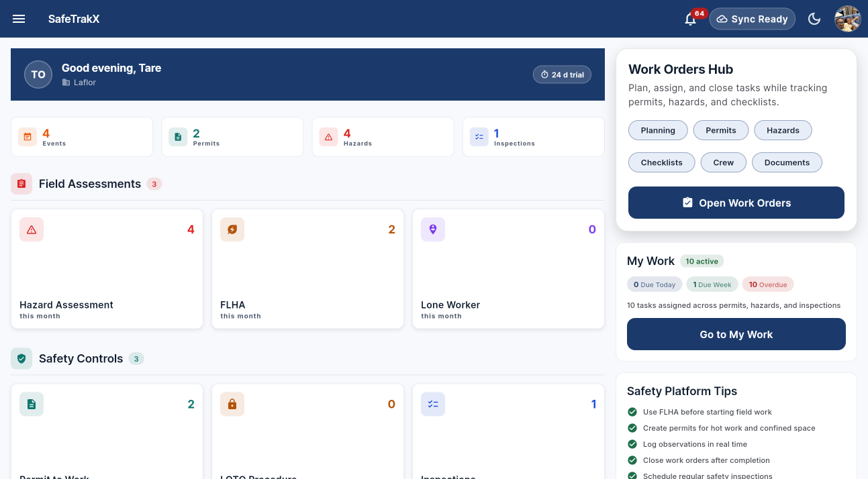Click the Permit to Work document icon

click(32, 404)
